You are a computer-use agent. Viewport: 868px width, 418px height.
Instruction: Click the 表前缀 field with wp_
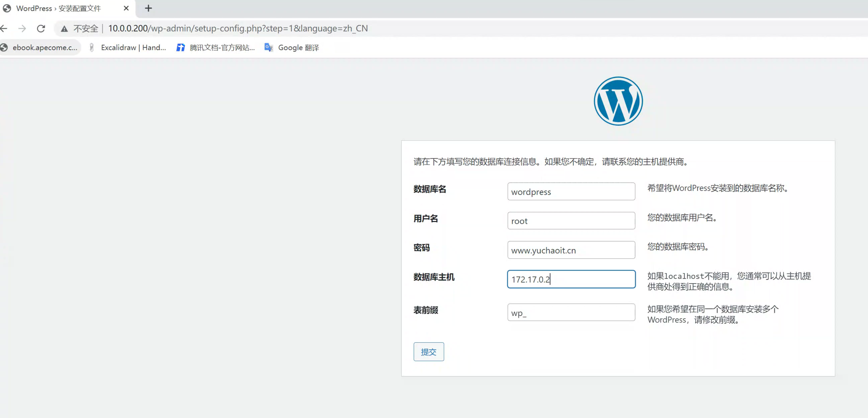pyautogui.click(x=571, y=312)
